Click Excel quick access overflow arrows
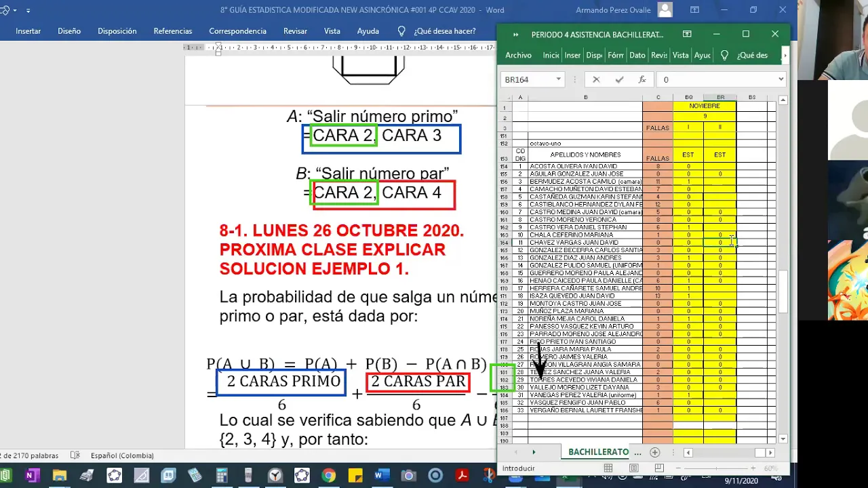Image resolution: width=868 pixels, height=488 pixels. click(516, 35)
